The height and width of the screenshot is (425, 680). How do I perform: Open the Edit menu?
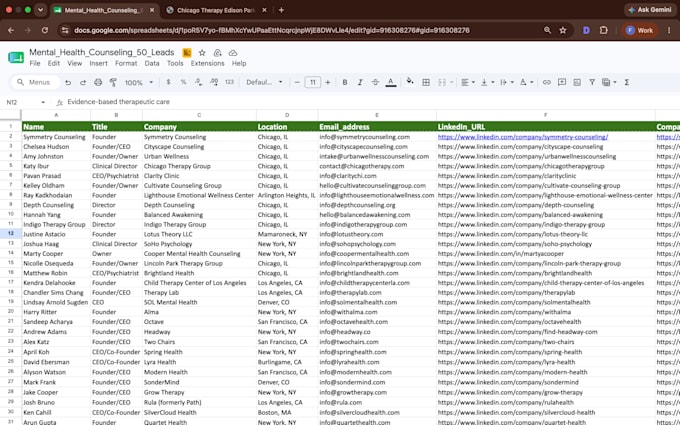coord(54,63)
